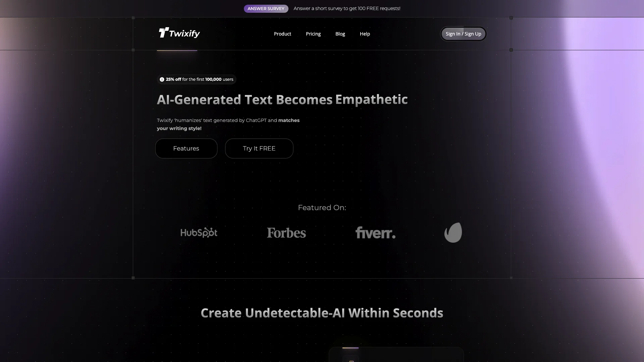Image resolution: width=644 pixels, height=362 pixels.
Task: Click the survey banner close or action icon
Action: coord(266,8)
